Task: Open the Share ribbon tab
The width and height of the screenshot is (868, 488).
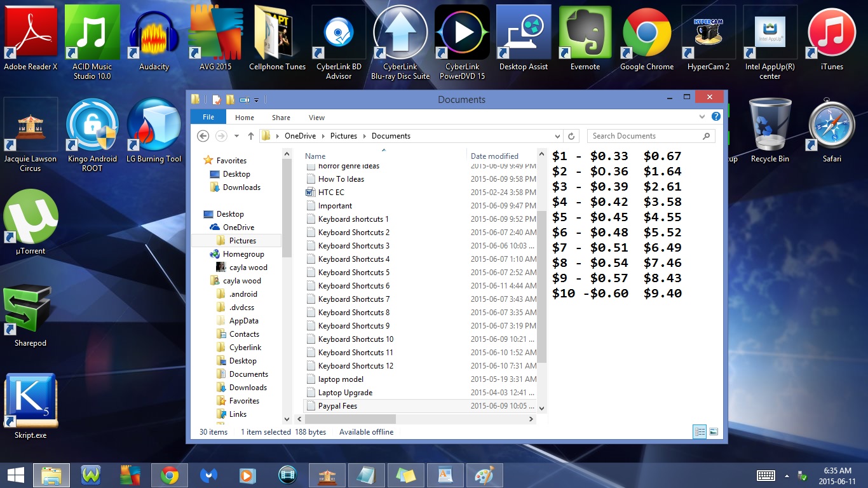Action: tap(281, 118)
